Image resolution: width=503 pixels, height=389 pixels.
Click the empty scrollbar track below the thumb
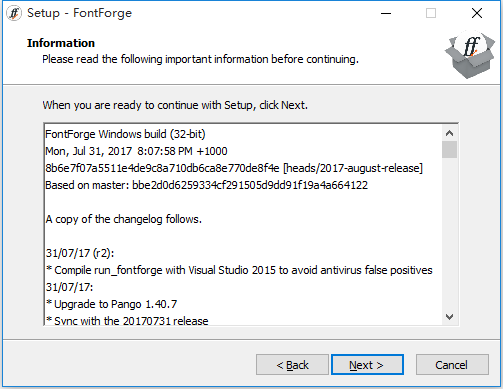coord(449,233)
